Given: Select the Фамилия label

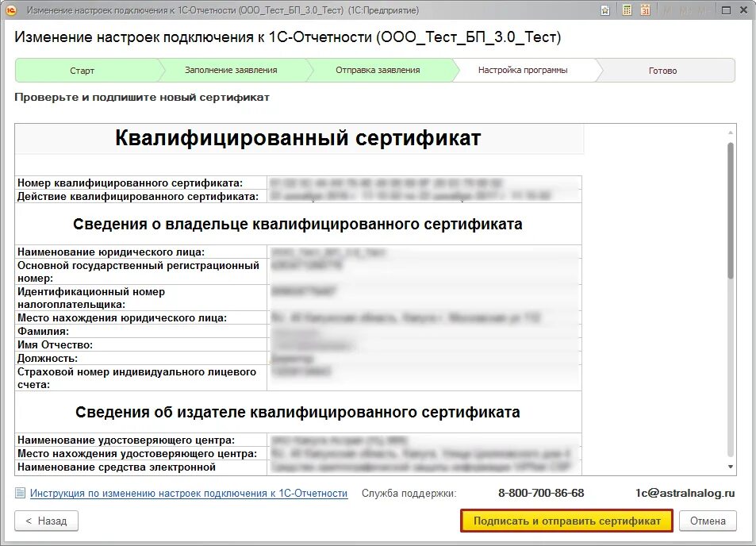Looking at the screenshot, I should 43,332.
